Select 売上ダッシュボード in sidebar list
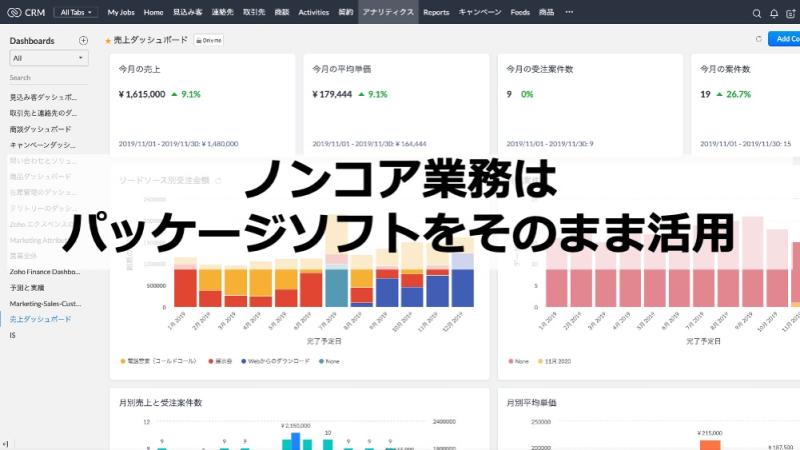This screenshot has width=800, height=450. 40,319
